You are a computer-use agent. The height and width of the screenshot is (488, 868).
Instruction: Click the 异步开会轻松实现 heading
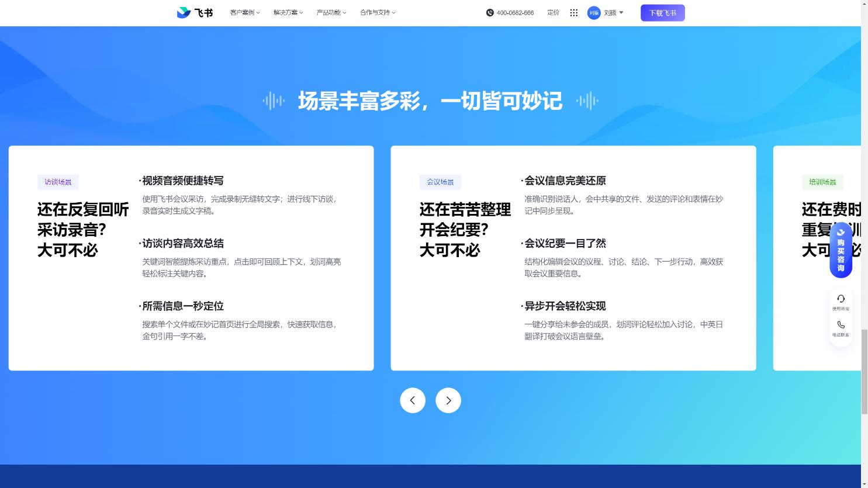point(565,306)
